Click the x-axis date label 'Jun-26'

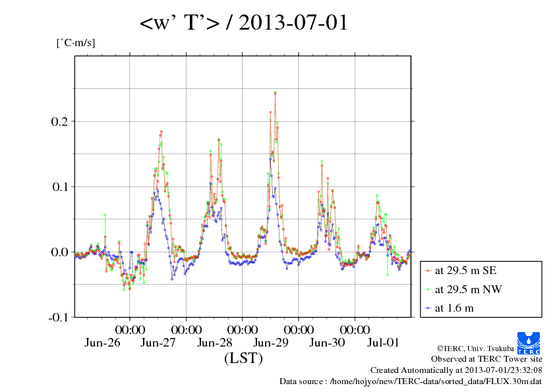tap(102, 343)
